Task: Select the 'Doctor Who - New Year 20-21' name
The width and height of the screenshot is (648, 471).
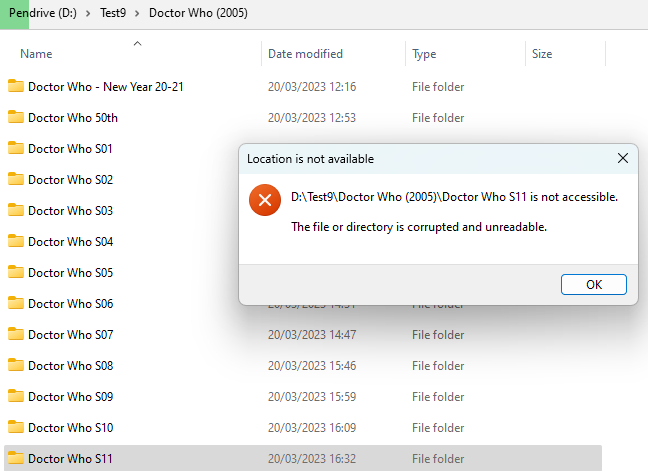Action: 106,87
